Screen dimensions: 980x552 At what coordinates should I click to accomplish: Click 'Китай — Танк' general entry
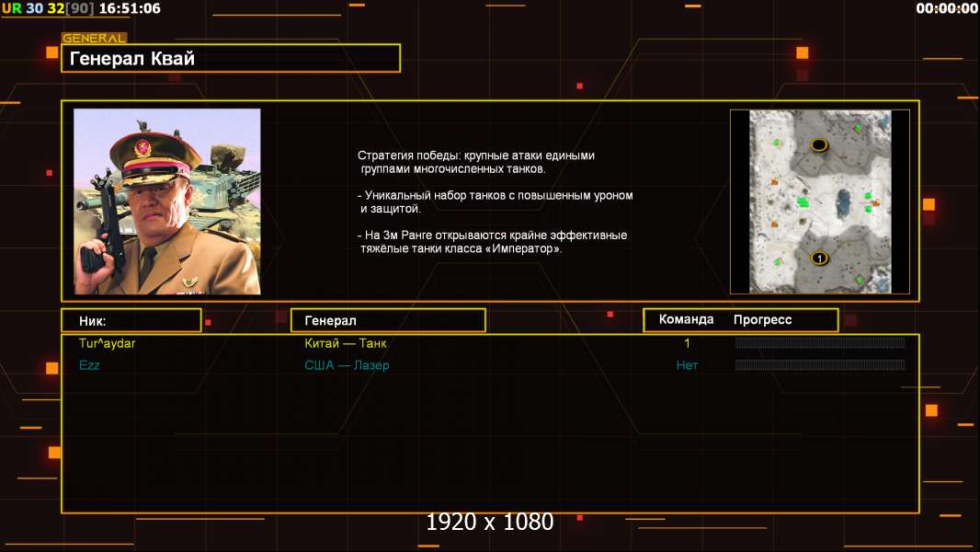point(345,343)
